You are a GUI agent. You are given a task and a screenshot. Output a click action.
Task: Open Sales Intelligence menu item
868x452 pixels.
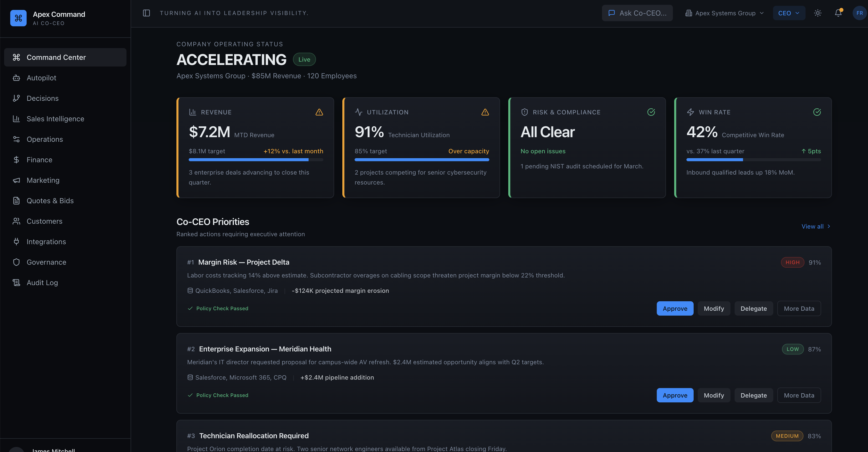tap(55, 119)
